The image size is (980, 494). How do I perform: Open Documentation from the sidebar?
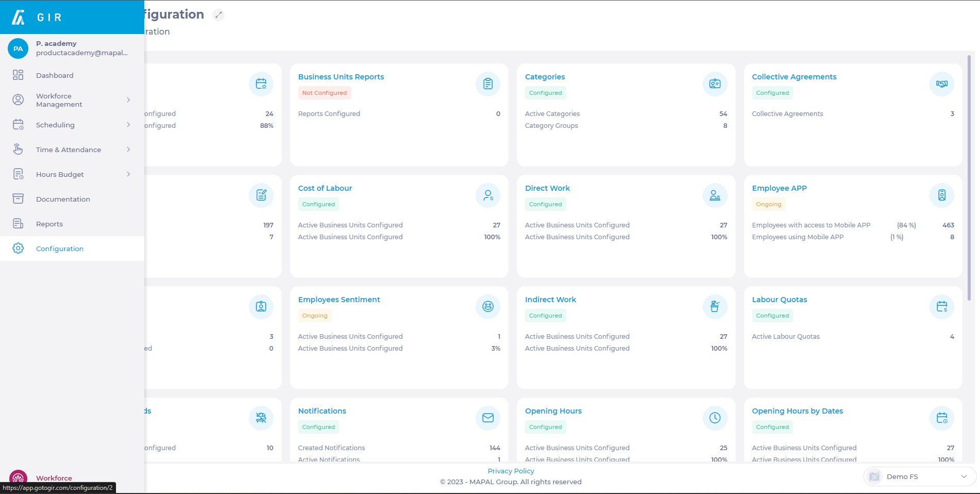(x=63, y=199)
